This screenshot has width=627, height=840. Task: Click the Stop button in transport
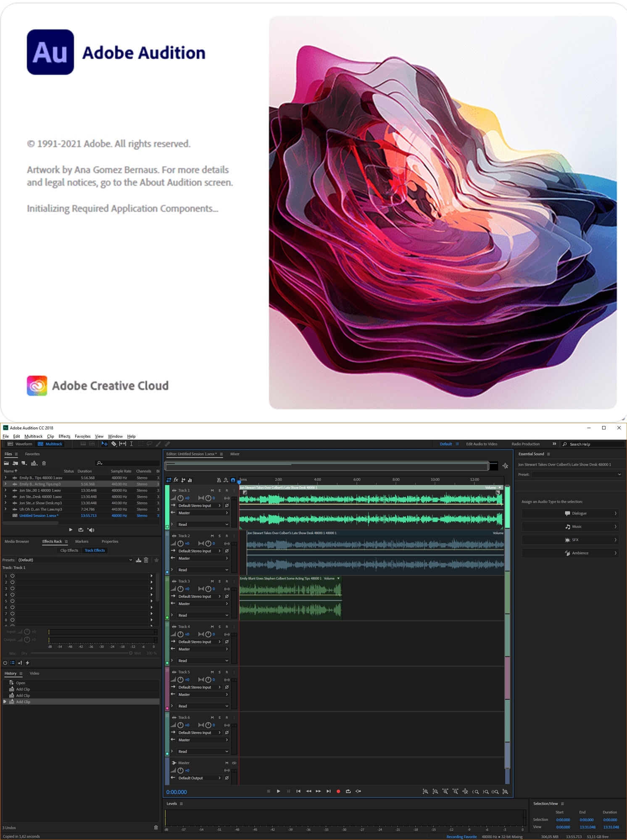269,791
